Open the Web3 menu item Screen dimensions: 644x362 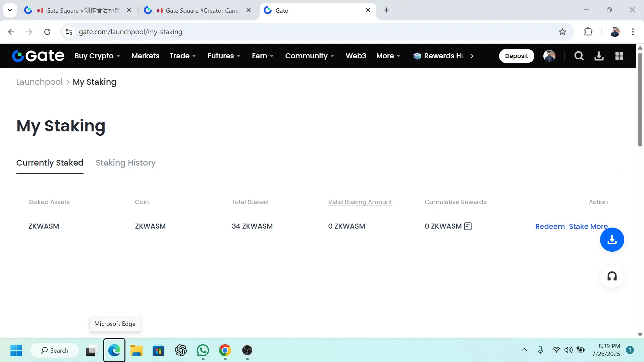point(356,56)
